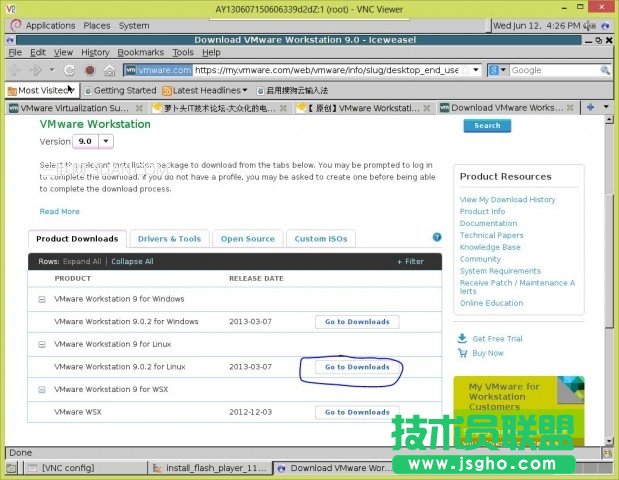Click the Expand All link
This screenshot has width=619, height=480.
[82, 261]
